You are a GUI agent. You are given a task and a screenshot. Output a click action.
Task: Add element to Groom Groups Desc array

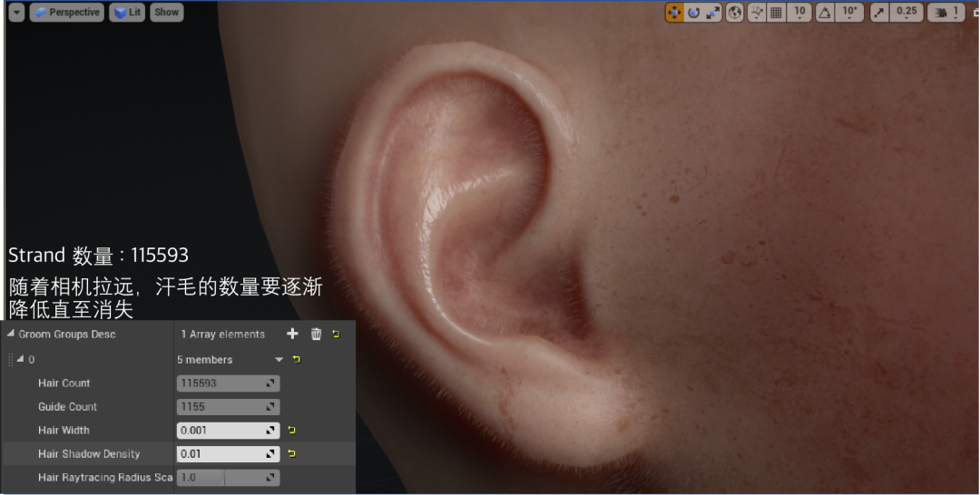click(292, 334)
